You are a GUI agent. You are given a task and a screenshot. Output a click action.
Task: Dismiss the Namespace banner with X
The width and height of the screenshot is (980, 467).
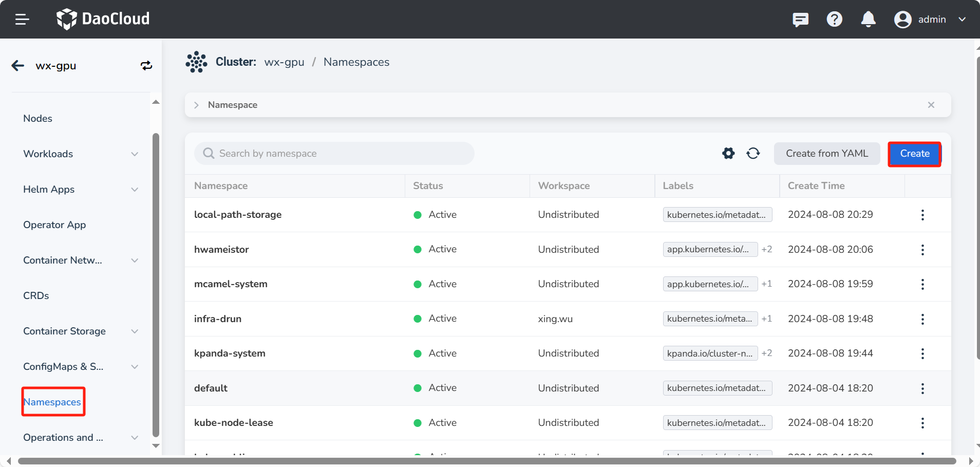point(931,105)
